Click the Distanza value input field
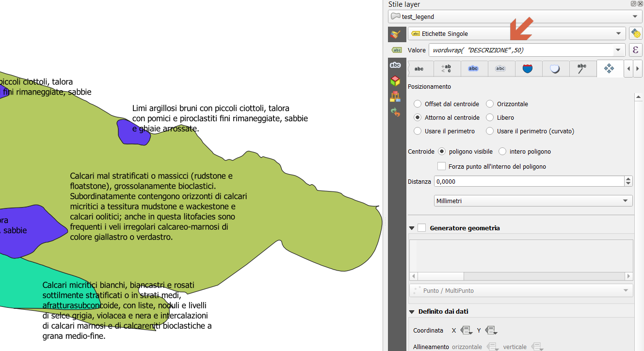 529,181
